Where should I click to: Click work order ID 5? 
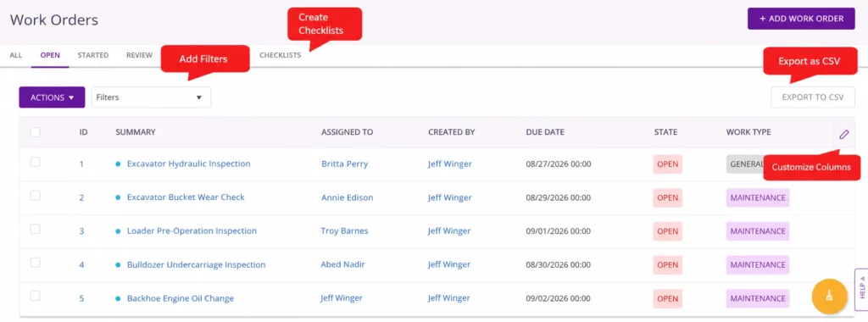click(x=81, y=299)
